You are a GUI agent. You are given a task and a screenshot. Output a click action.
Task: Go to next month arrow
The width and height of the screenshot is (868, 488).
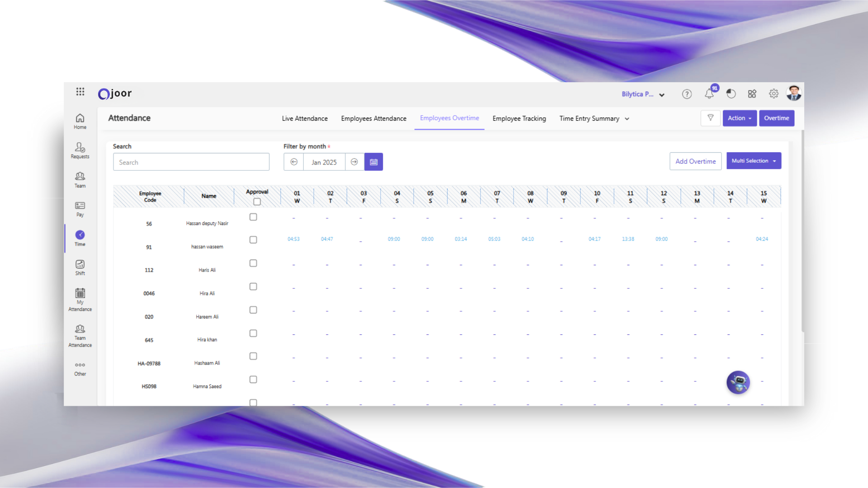tap(354, 162)
